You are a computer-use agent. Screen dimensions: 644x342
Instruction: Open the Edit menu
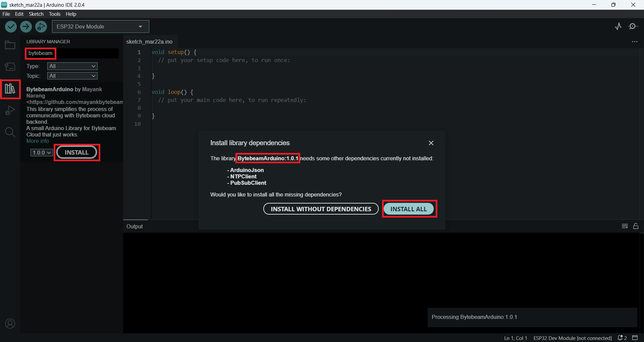(19, 14)
